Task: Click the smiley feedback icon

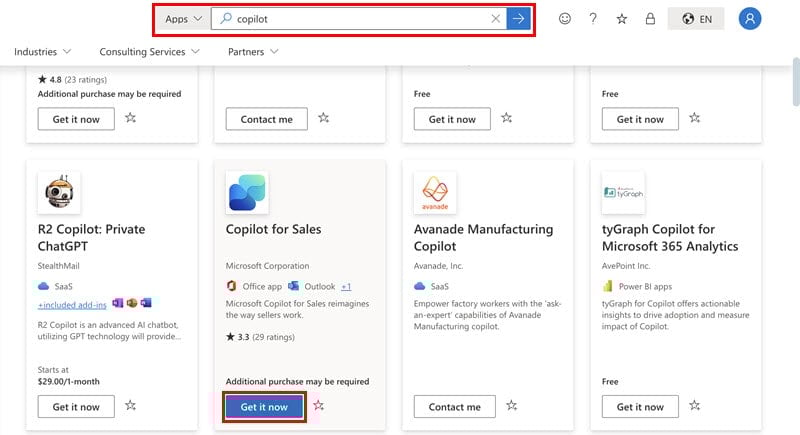Action: (x=564, y=19)
